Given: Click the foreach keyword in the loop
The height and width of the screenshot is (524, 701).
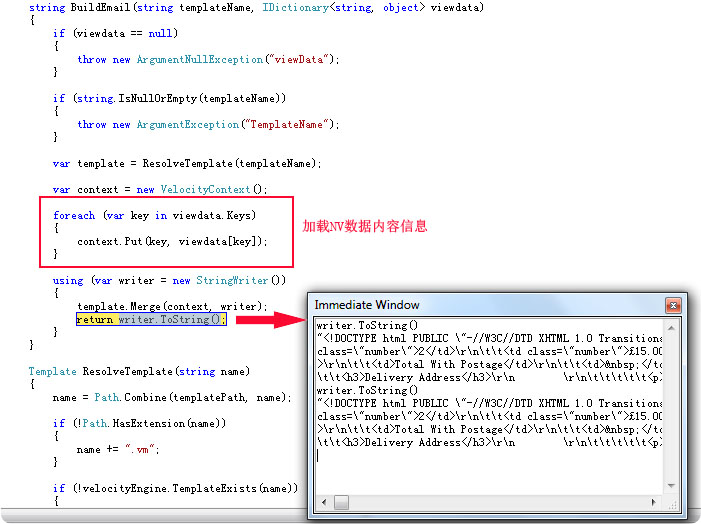Looking at the screenshot, I should point(74,216).
